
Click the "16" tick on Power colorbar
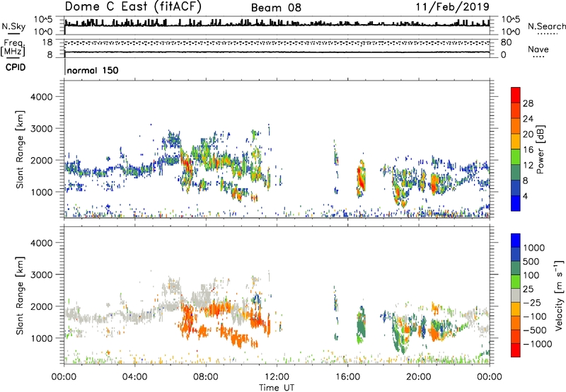click(x=528, y=150)
